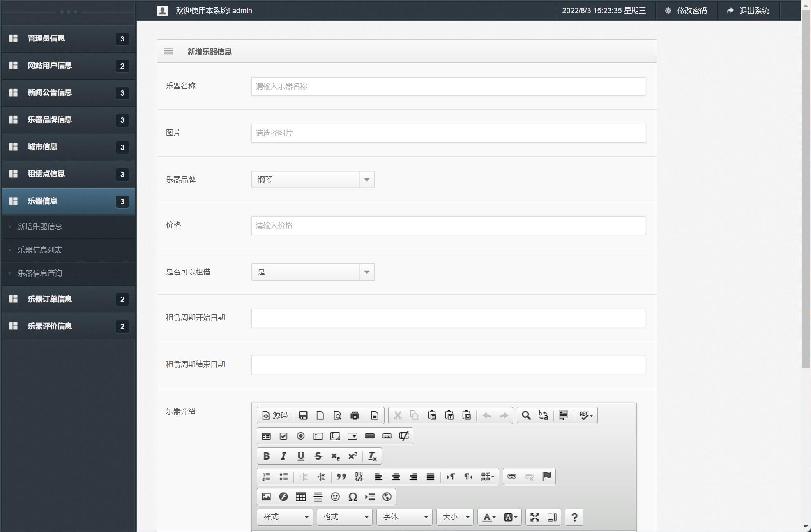Open the editor's spell check (ABC) tool

point(585,415)
